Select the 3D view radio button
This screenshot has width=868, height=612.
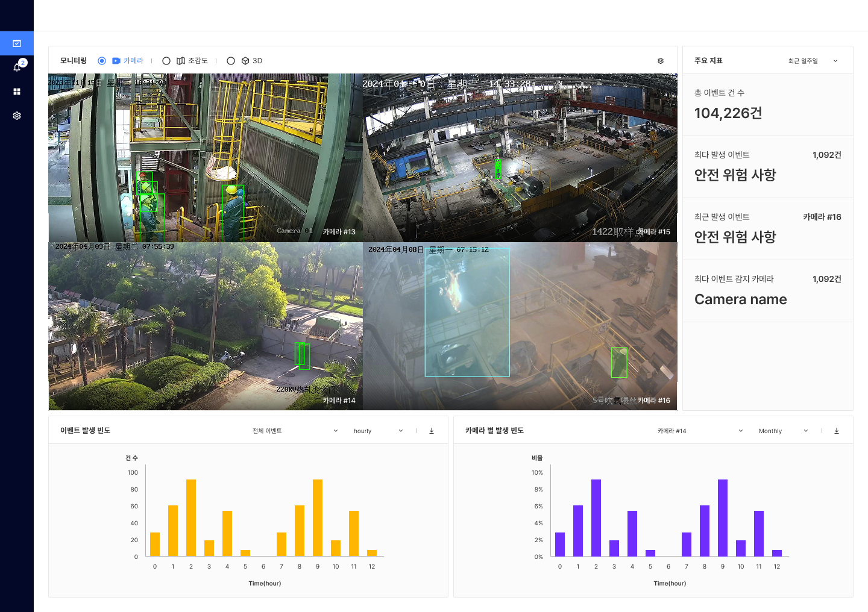(231, 61)
